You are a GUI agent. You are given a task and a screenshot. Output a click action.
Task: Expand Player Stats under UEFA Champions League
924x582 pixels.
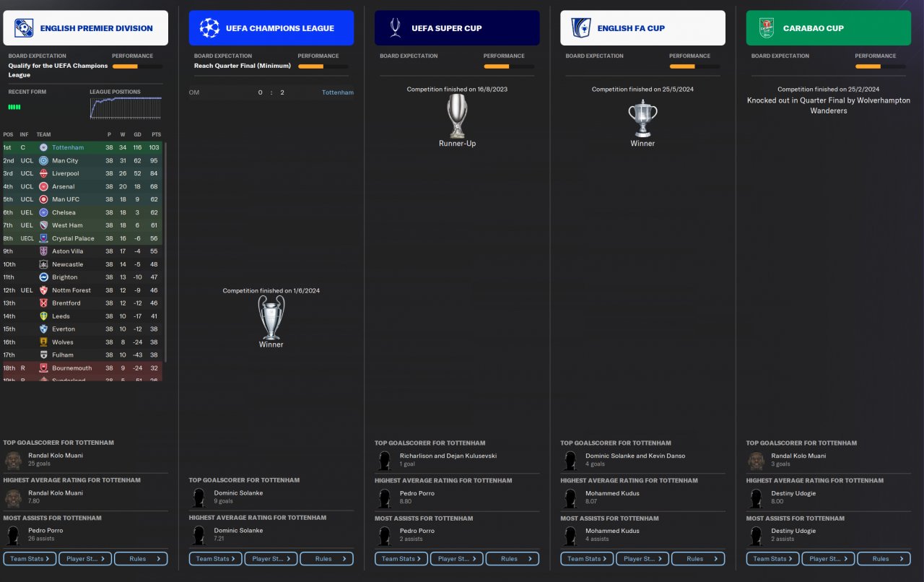tap(271, 559)
